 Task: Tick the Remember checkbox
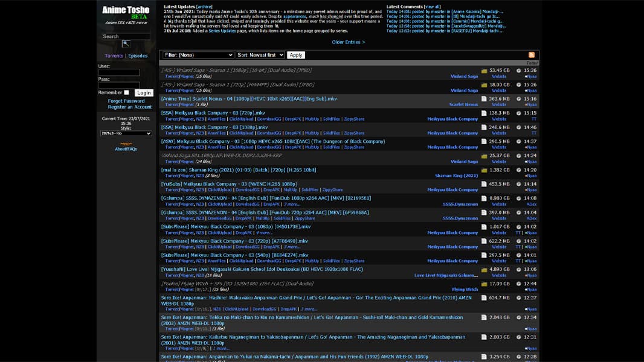pos(126,93)
